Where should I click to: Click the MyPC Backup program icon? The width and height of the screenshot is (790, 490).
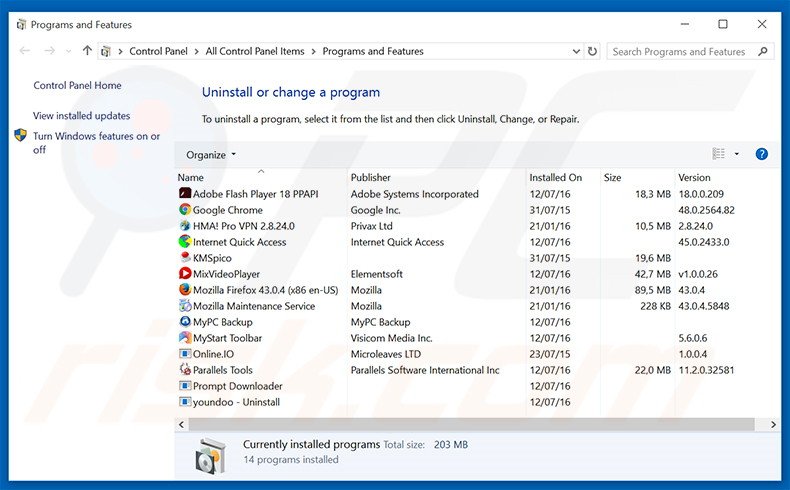coord(185,322)
